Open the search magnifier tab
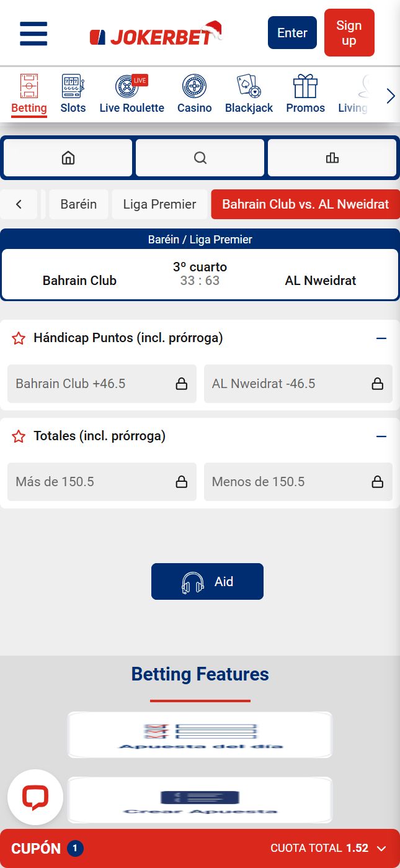 [x=200, y=158]
